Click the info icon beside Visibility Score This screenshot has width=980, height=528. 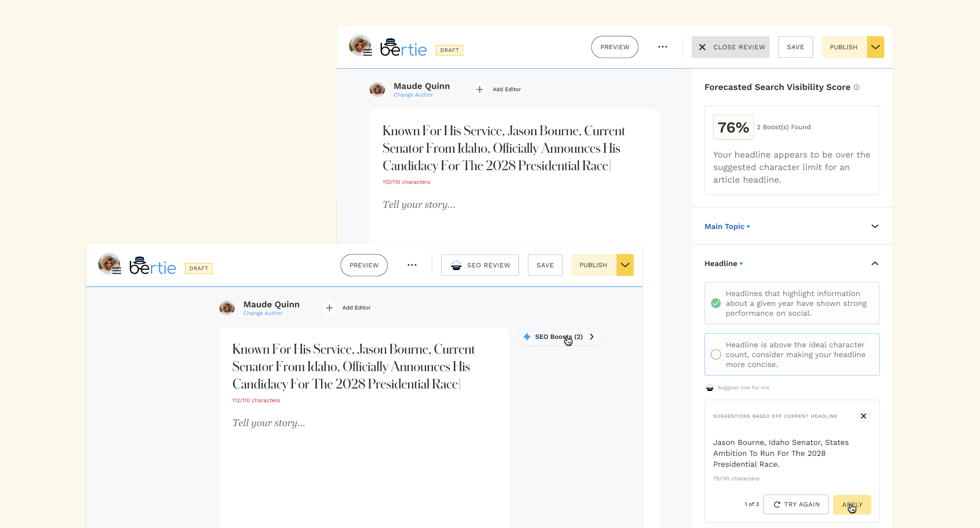[x=856, y=87]
